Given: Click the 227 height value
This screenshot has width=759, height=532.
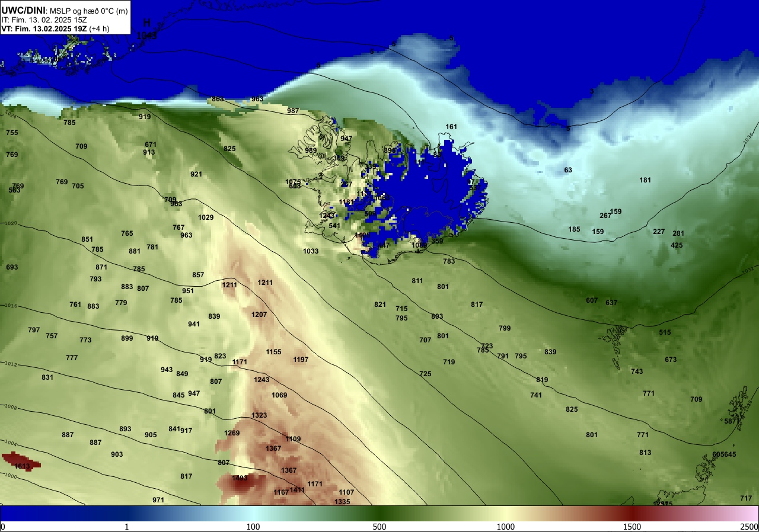Looking at the screenshot, I should tap(659, 232).
